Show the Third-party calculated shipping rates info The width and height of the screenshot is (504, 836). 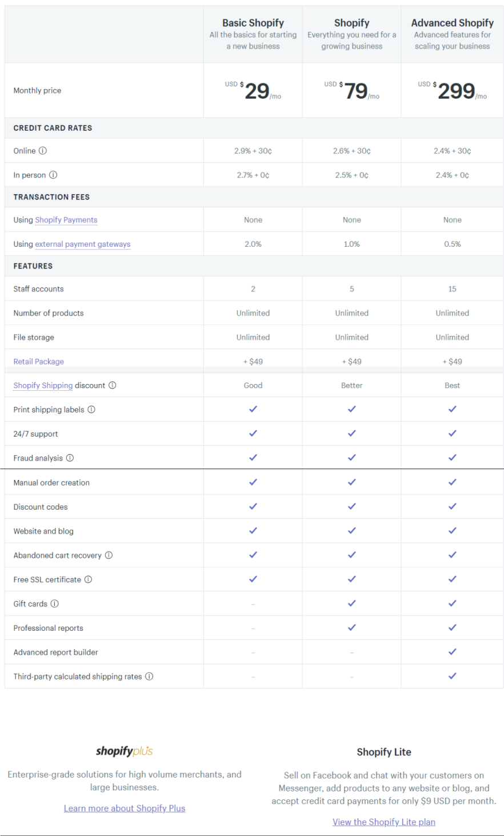149,676
